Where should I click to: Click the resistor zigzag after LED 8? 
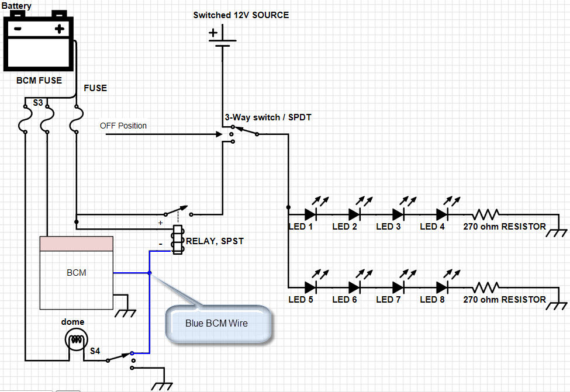pyautogui.click(x=486, y=287)
